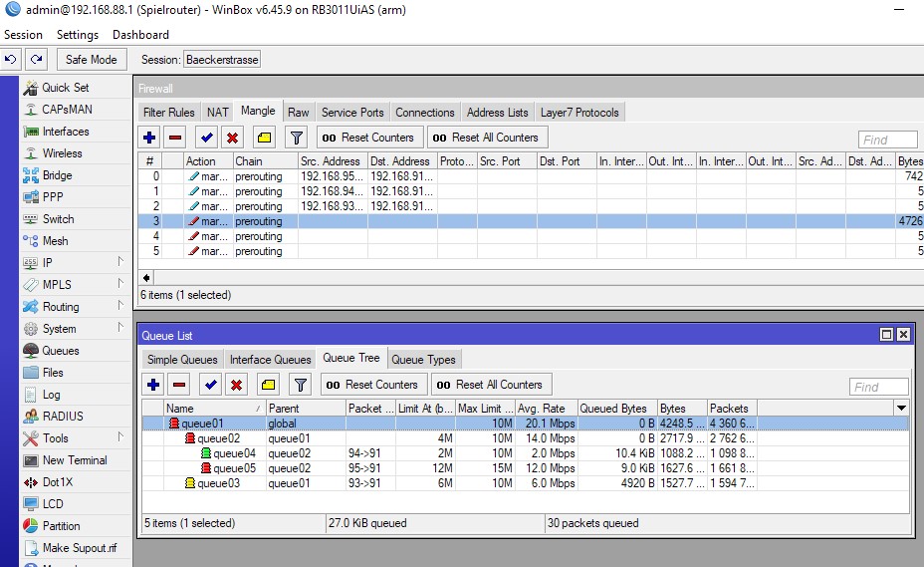
Task: Enable selected mangle rule with checkmark
Action: pyautogui.click(x=207, y=138)
